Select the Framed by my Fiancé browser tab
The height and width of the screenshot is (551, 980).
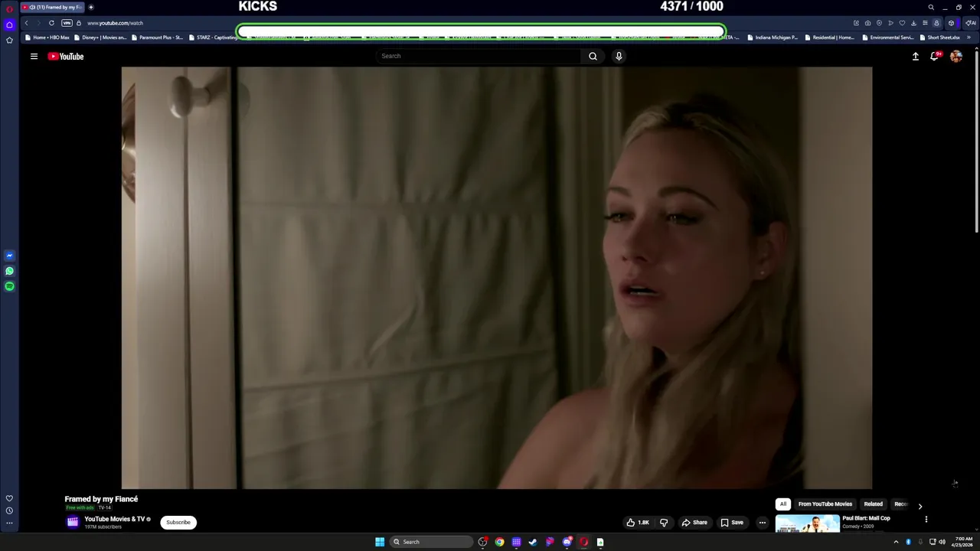(52, 7)
